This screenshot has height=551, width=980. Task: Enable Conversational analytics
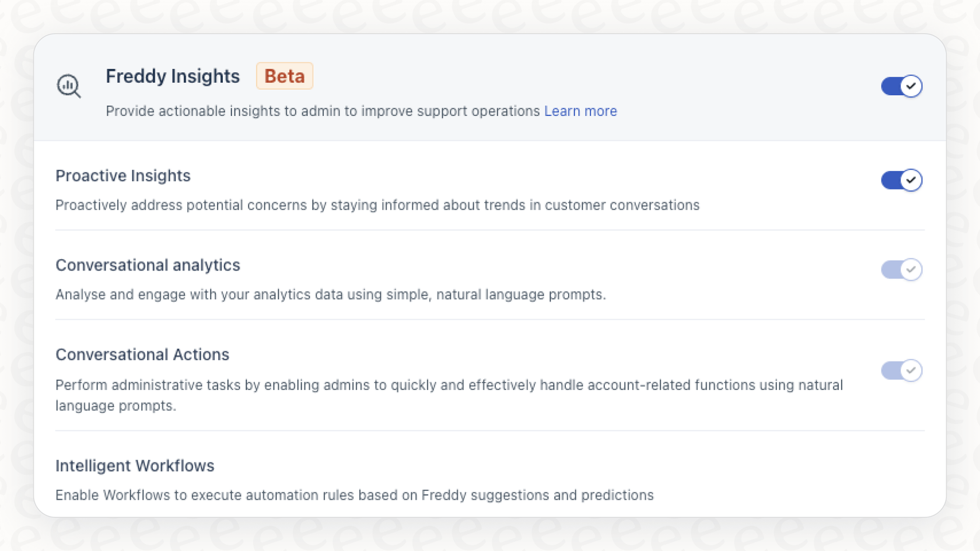[901, 269]
